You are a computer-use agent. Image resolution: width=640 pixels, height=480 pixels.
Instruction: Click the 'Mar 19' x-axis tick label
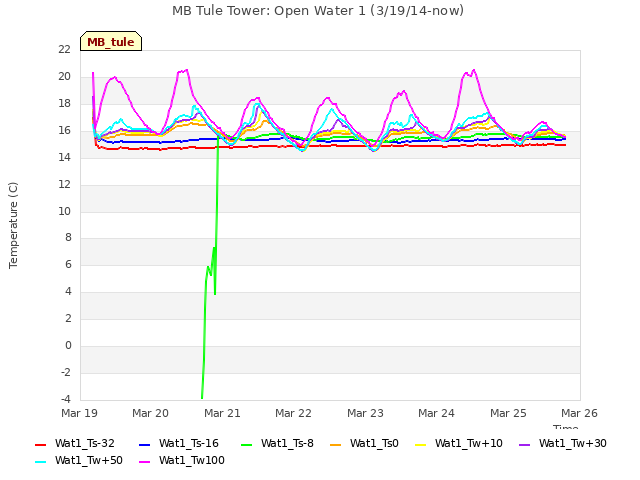click(80, 413)
